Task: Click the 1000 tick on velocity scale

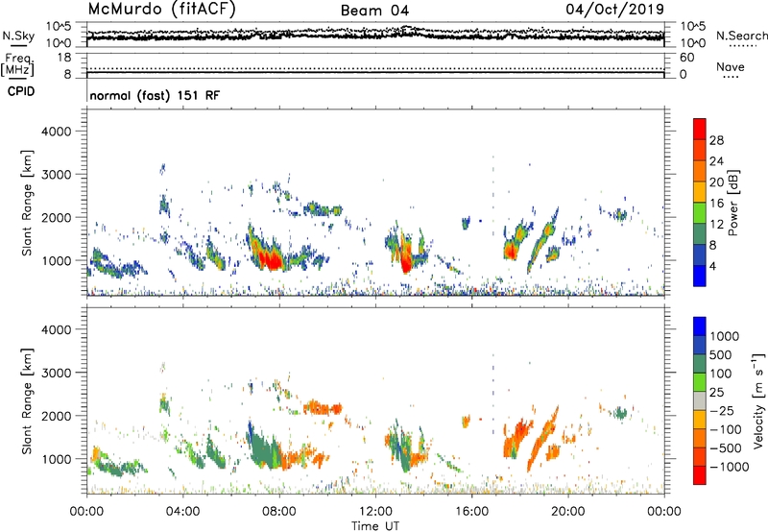Action: tap(725, 336)
